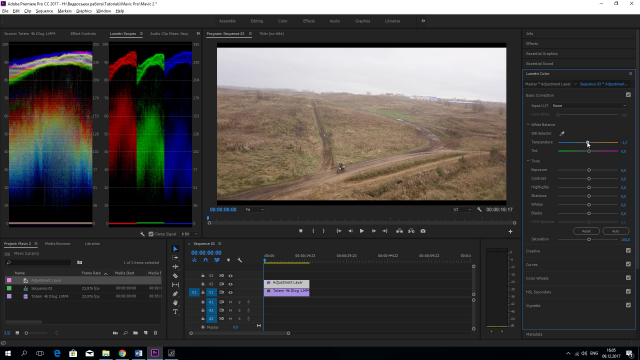The width and height of the screenshot is (640, 360).
Task: Toggle V3 track output eye
Action: tap(230, 276)
